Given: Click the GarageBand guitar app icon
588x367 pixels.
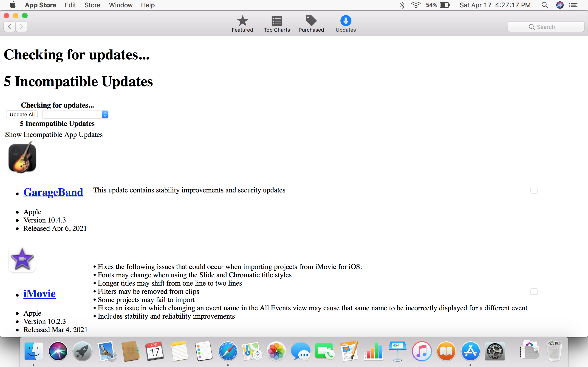Looking at the screenshot, I should [22, 158].
